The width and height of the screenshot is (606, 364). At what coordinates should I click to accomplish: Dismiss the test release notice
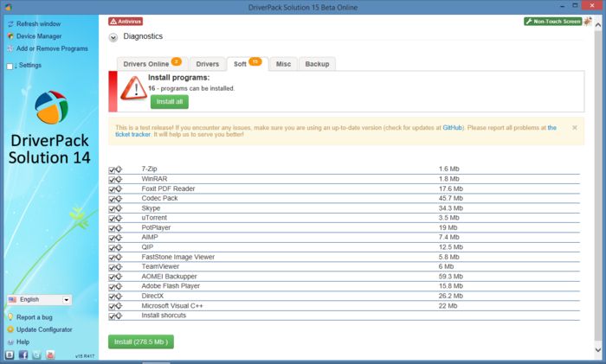pos(575,127)
